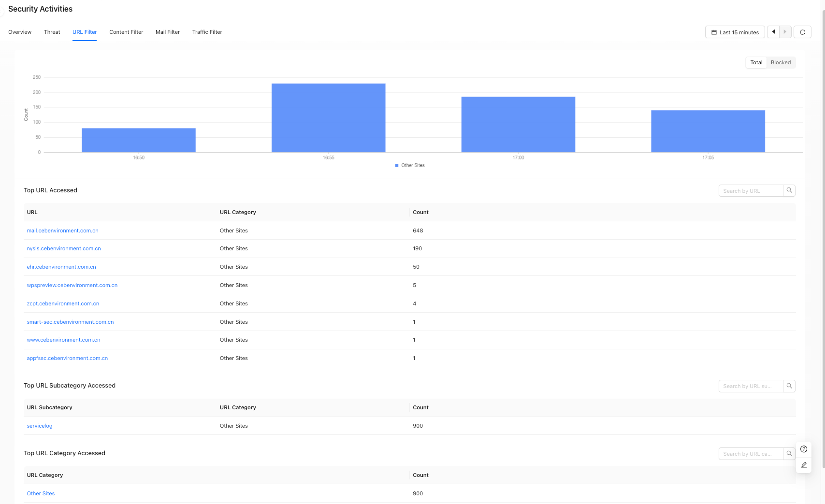This screenshot has height=504, width=825.
Task: Go to previous time period arrow
Action: [773, 32]
